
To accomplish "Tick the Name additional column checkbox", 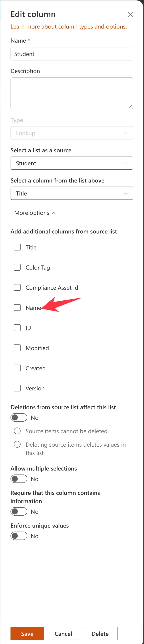I will [x=17, y=308].
